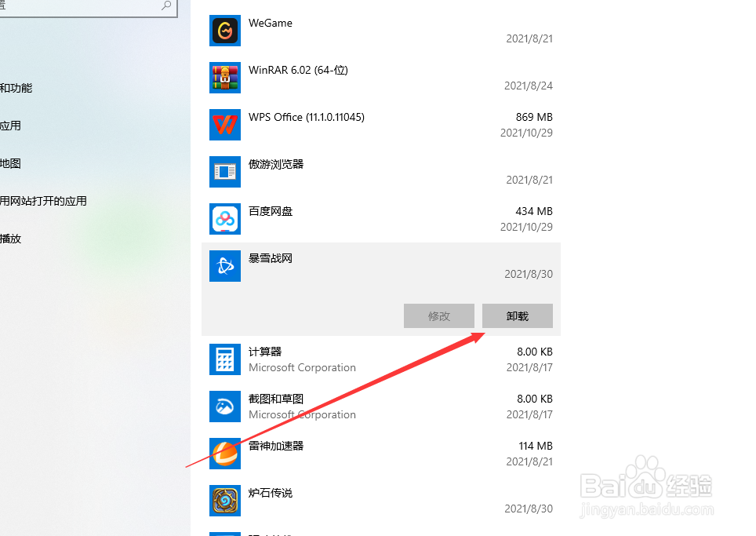
Task: Select the WPS Office (11.1.0.11045) name
Action: (307, 117)
